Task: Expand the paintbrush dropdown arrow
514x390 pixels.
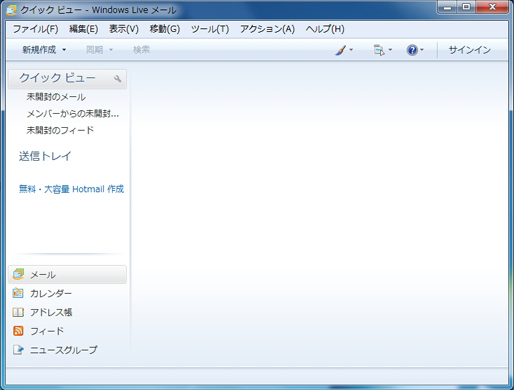Action: (351, 50)
